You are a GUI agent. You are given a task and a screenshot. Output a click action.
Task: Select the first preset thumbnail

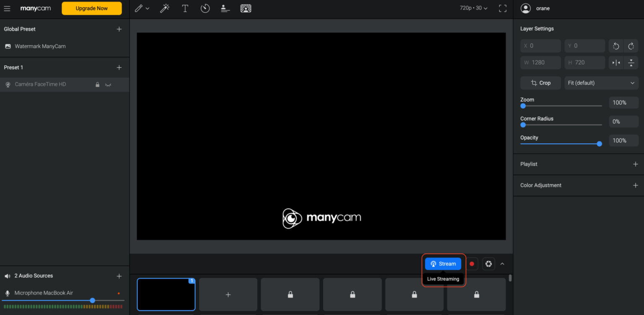(x=166, y=294)
